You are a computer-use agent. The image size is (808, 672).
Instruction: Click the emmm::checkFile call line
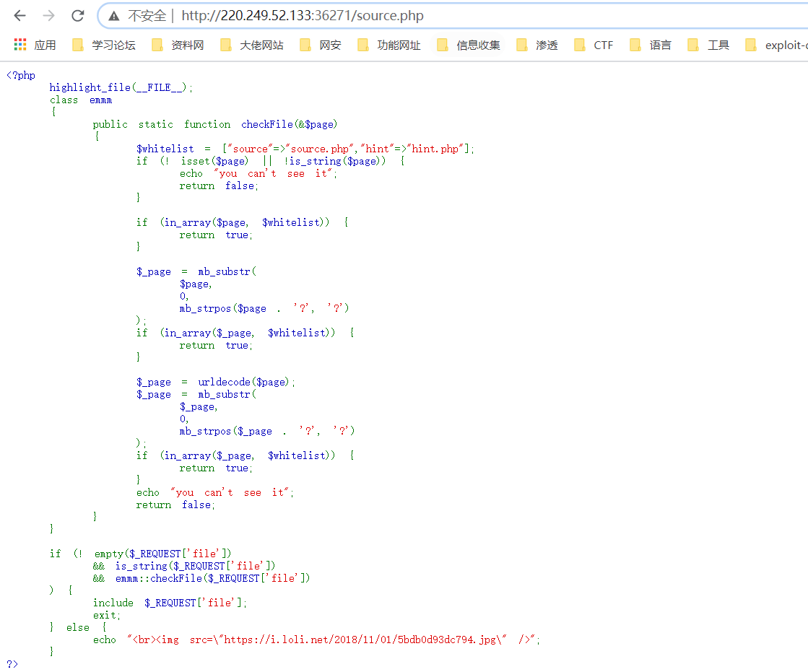(201, 578)
